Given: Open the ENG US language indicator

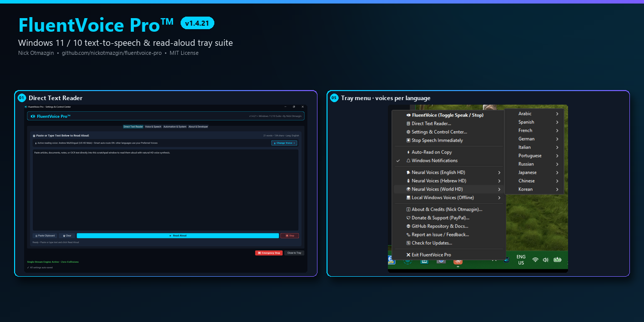Looking at the screenshot, I should [x=521, y=260].
